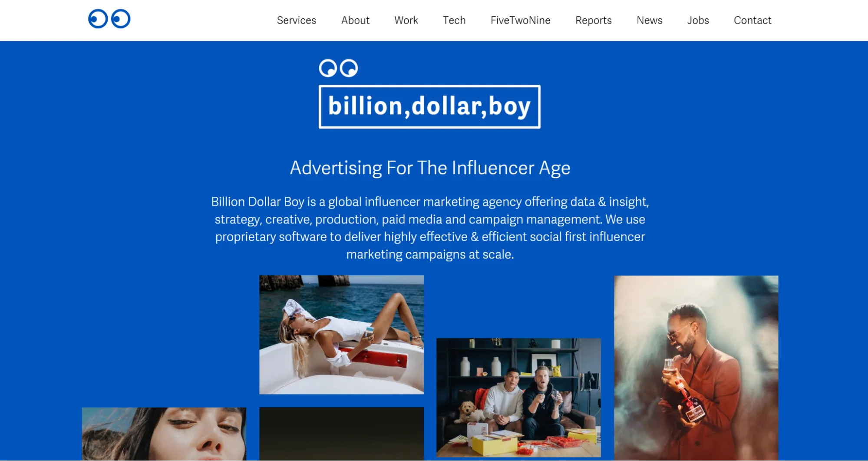Viewport: 868px width, 461px height.
Task: Open the woman lying on boat photo
Action: tap(341, 335)
